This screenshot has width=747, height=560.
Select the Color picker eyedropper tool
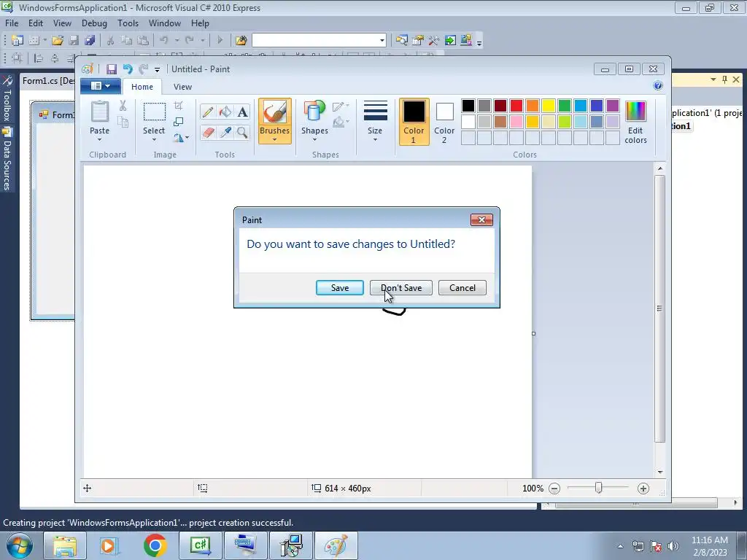225,132
